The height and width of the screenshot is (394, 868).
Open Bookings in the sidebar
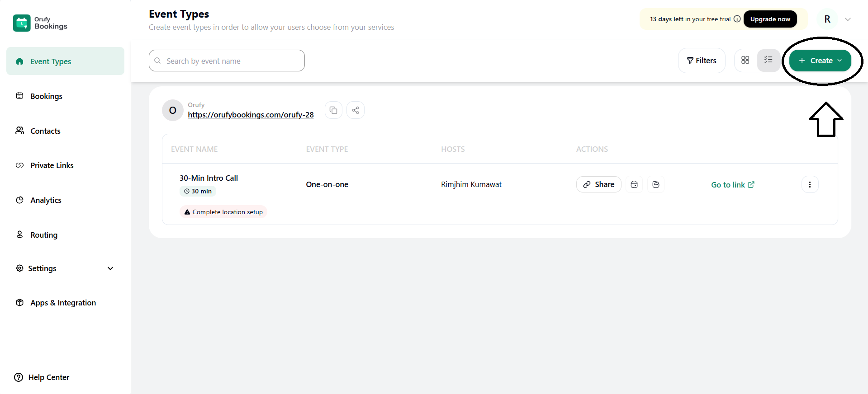(x=46, y=96)
